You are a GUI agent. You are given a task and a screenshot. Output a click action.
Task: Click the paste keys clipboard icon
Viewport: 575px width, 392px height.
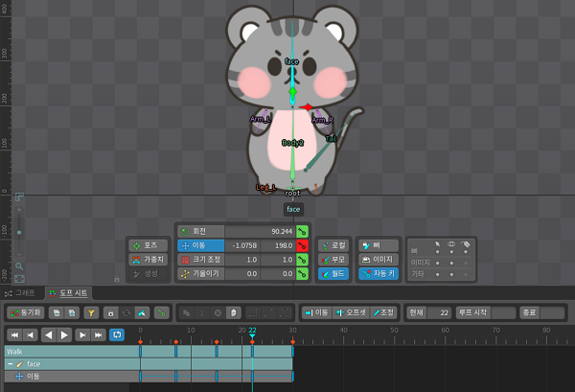(234, 312)
